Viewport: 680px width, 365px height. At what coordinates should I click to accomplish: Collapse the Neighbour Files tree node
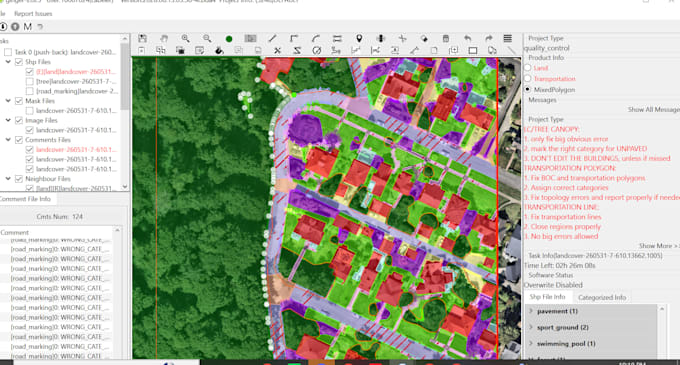[8, 179]
